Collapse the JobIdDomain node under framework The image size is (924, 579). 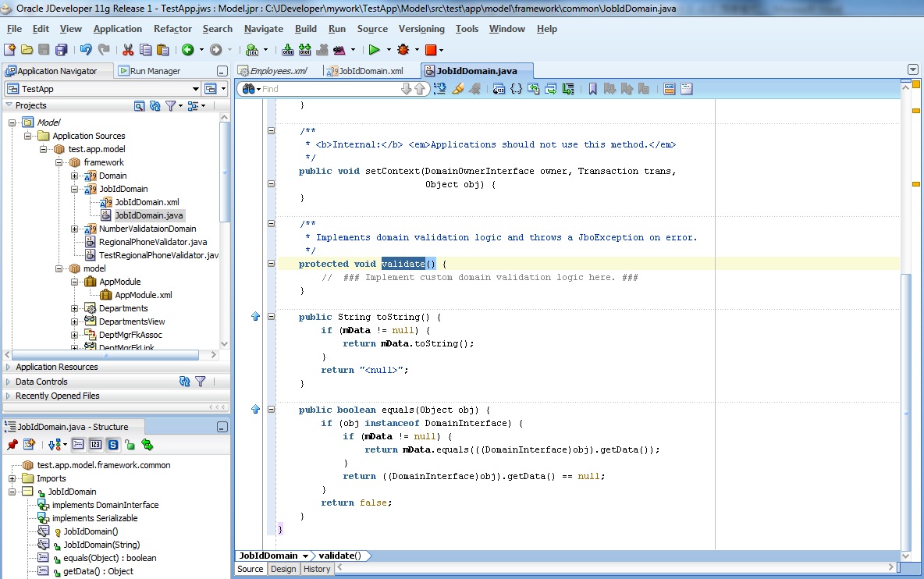tap(75, 189)
